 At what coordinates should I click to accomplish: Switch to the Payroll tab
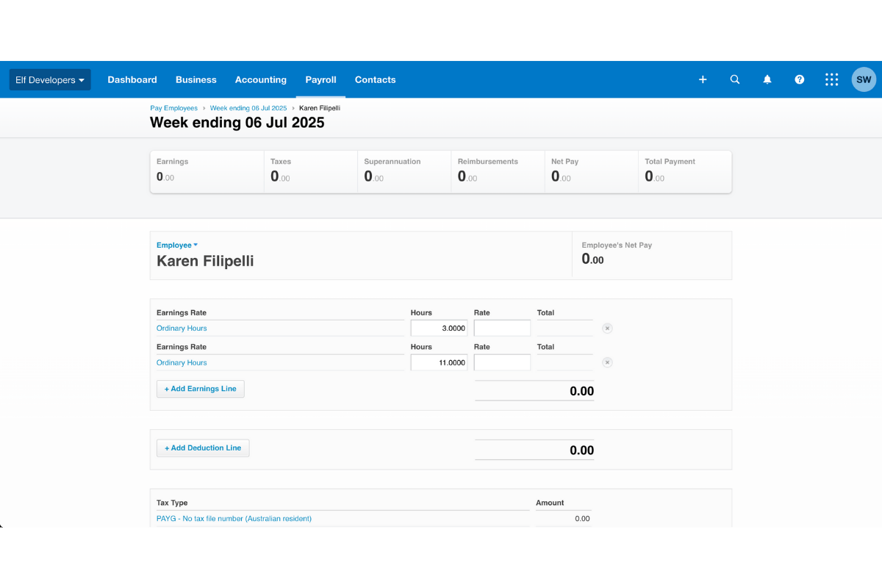pyautogui.click(x=320, y=79)
